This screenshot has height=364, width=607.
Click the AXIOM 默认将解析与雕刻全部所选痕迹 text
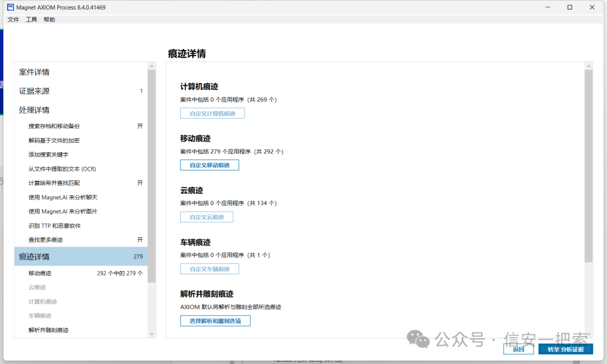coord(231,307)
